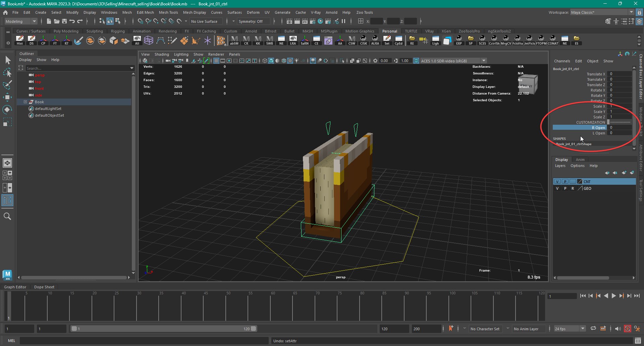Open the Graph Editor tab
This screenshot has height=346, width=644.
(15, 287)
